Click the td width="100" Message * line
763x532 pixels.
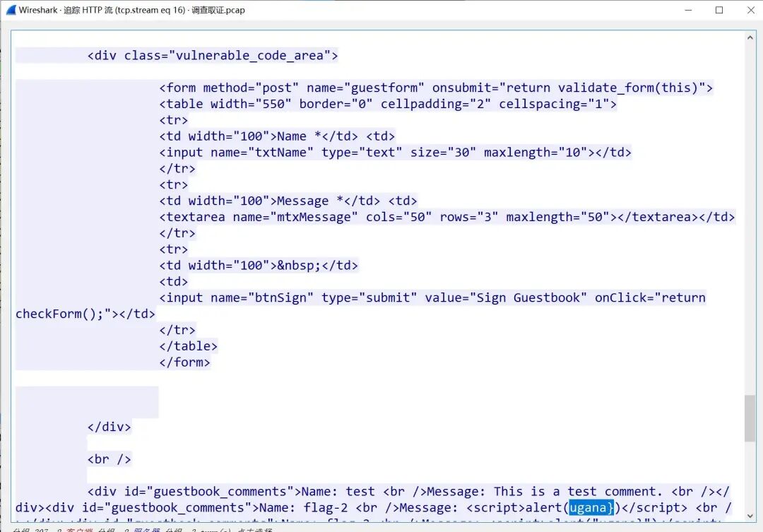point(288,201)
